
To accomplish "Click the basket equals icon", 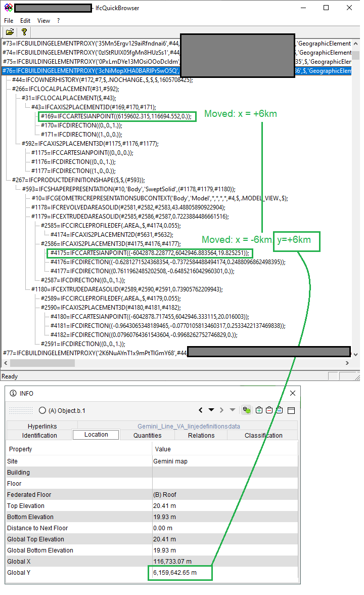I will [x=280, y=410].
